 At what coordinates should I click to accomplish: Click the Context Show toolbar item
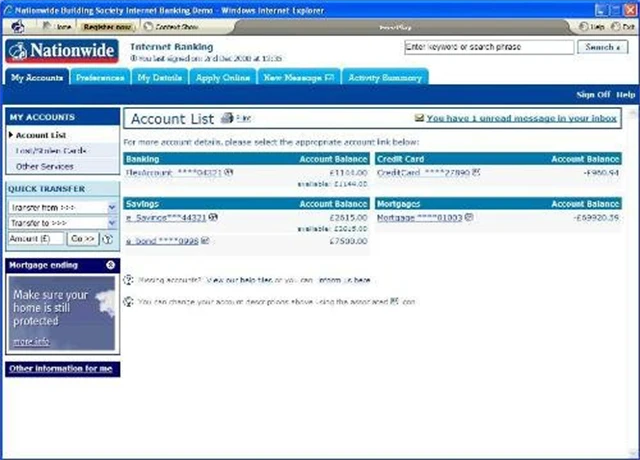[x=172, y=27]
